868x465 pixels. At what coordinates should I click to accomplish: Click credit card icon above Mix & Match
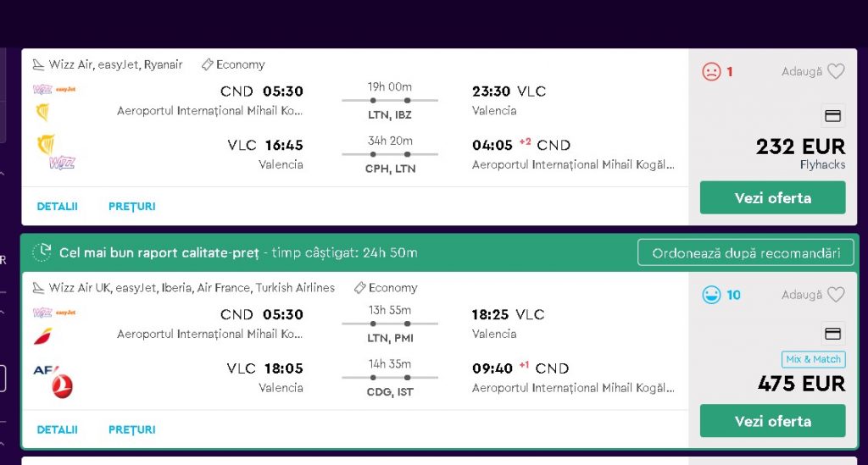point(832,334)
